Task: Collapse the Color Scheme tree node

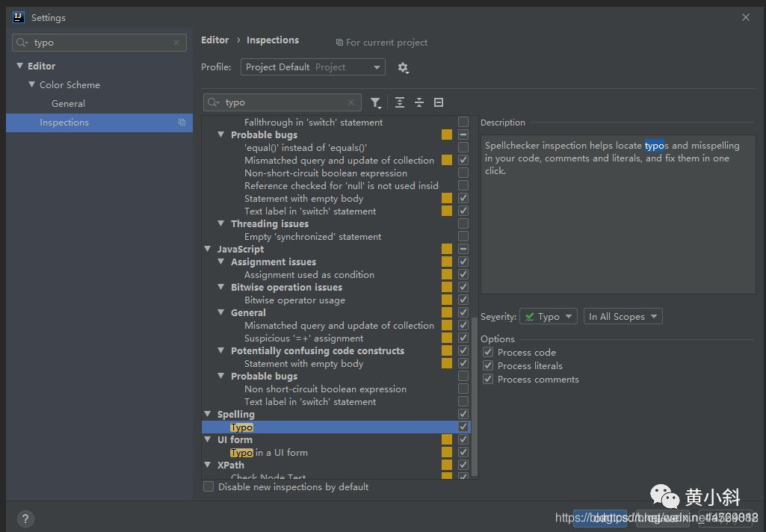Action: tap(31, 84)
